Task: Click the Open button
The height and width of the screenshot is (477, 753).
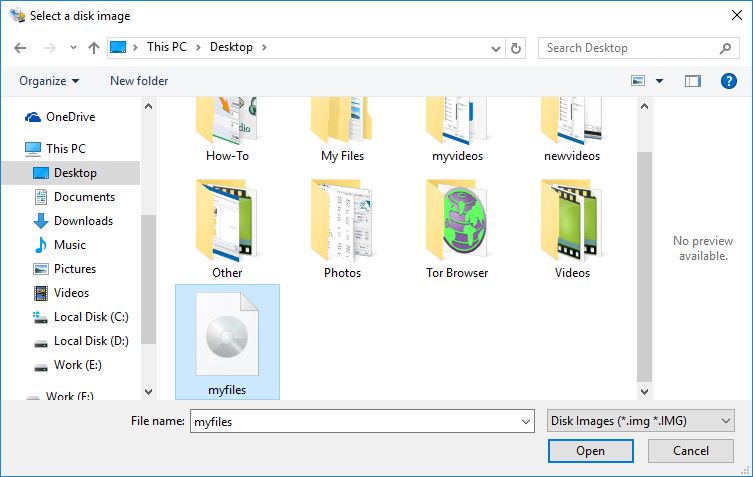Action: tap(591, 451)
